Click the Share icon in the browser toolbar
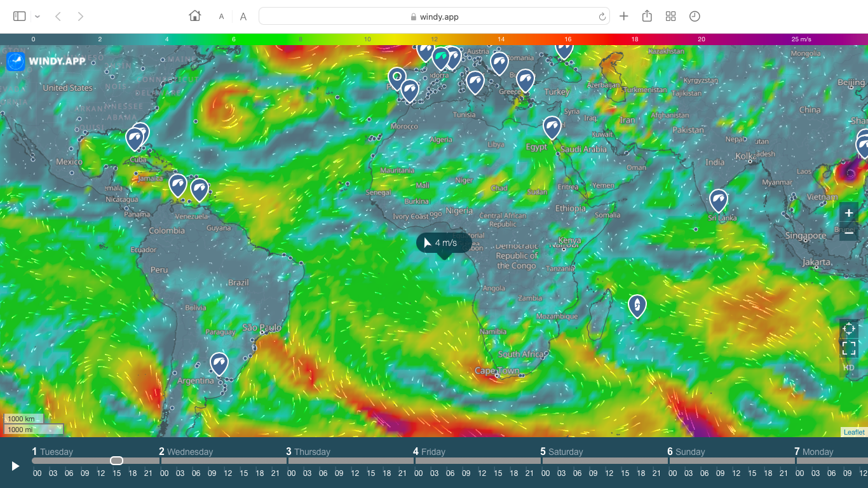 (x=647, y=16)
